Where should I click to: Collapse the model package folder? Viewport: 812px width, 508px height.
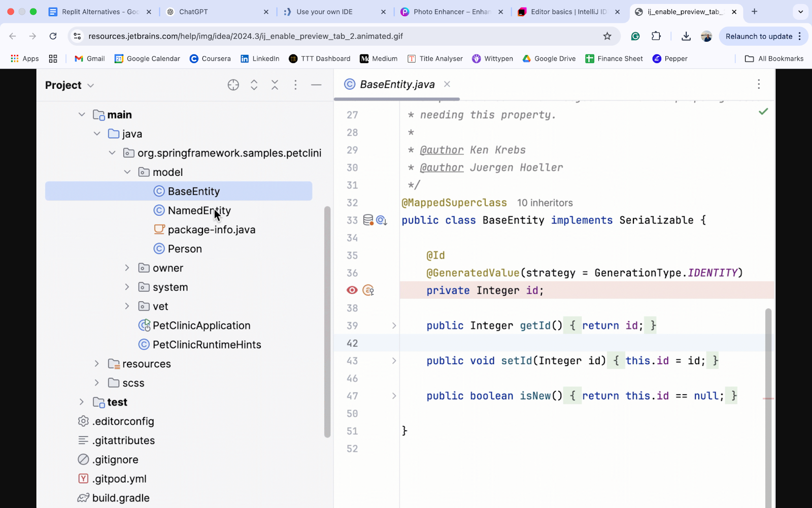[x=127, y=172]
